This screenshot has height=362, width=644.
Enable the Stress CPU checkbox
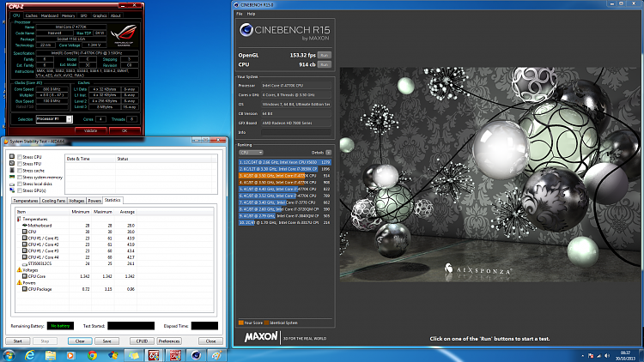point(19,157)
